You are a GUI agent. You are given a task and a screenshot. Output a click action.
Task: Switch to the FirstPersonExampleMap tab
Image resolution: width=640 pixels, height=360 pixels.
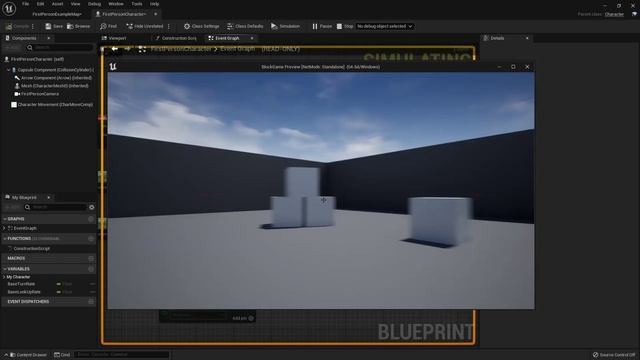(57, 14)
